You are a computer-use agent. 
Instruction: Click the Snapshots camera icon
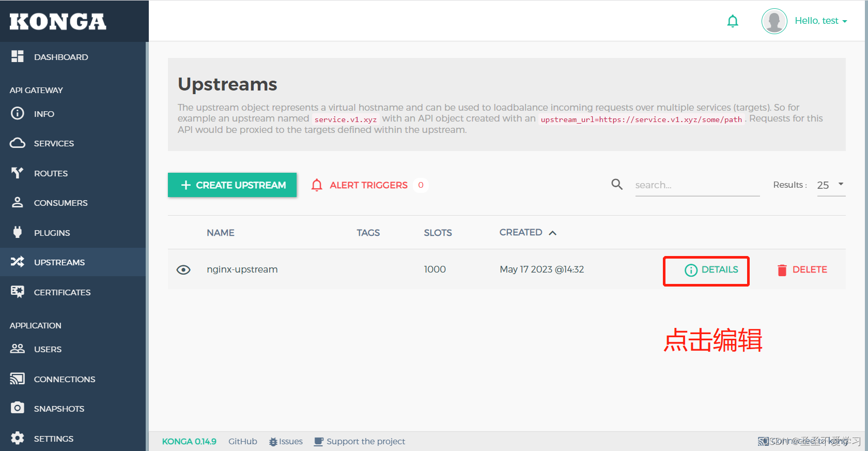(18, 408)
